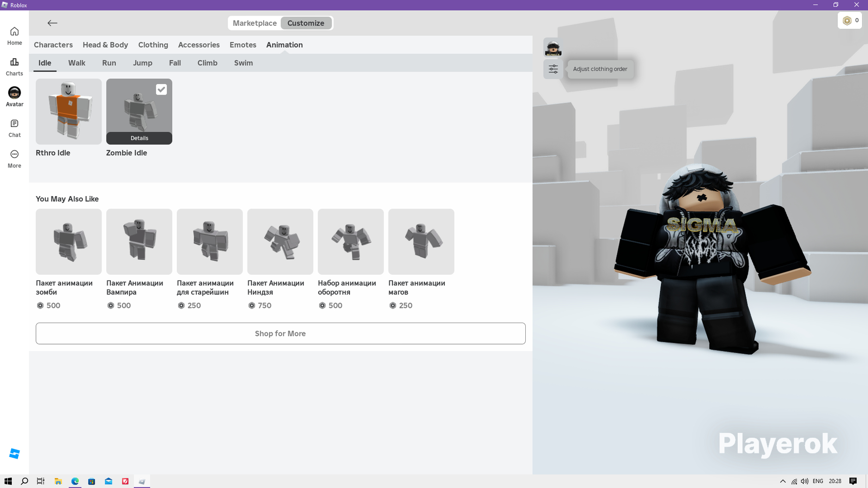Open Task View on the taskbar
This screenshot has height=488, width=868.
click(41, 481)
